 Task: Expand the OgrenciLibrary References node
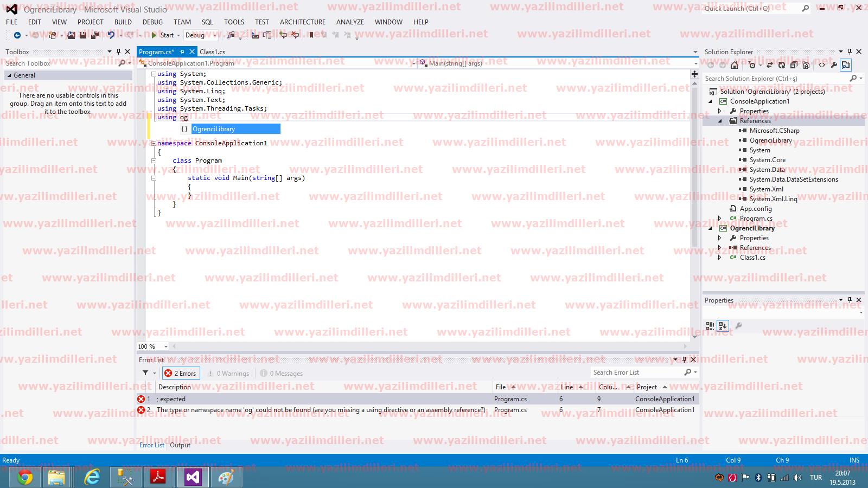tap(719, 248)
